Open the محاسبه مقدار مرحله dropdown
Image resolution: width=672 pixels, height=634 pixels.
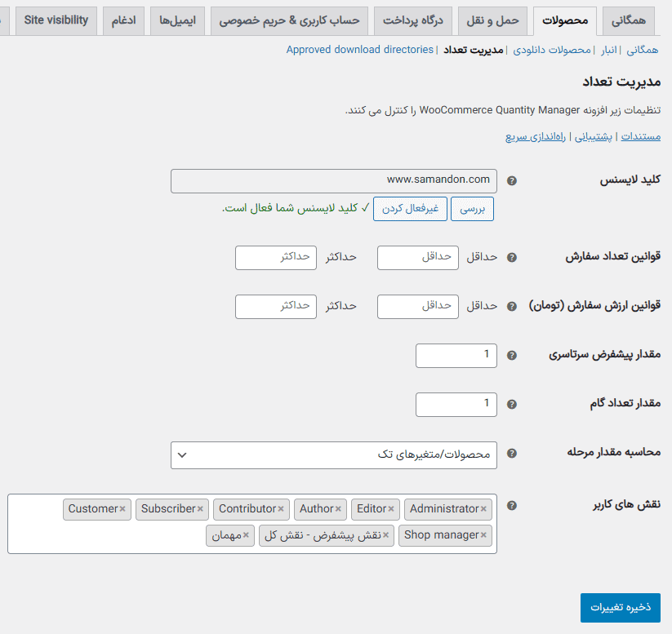tap(334, 455)
